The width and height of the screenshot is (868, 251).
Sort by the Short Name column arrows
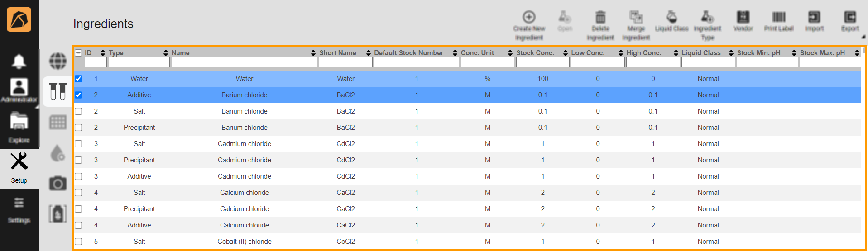tap(369, 53)
